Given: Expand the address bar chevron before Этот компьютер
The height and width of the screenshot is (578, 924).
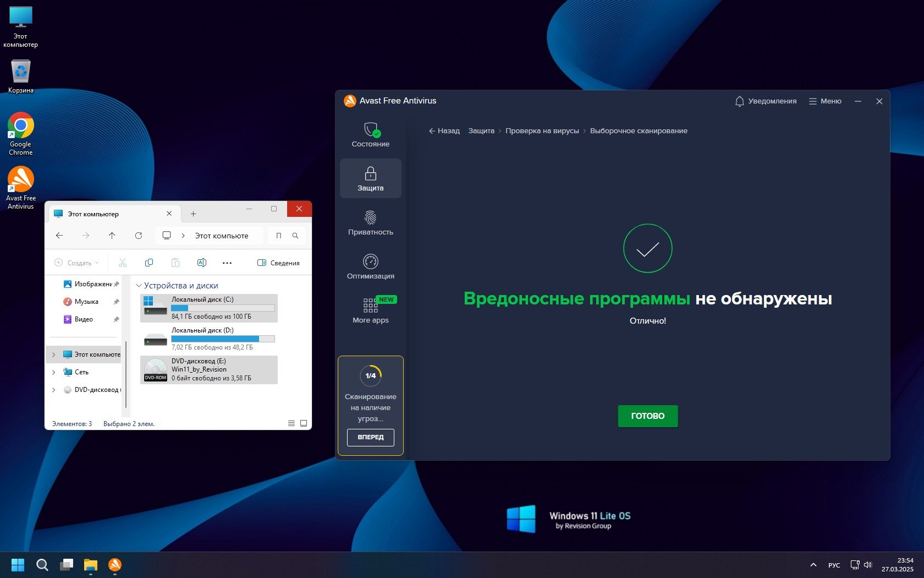Looking at the screenshot, I should click(x=183, y=236).
